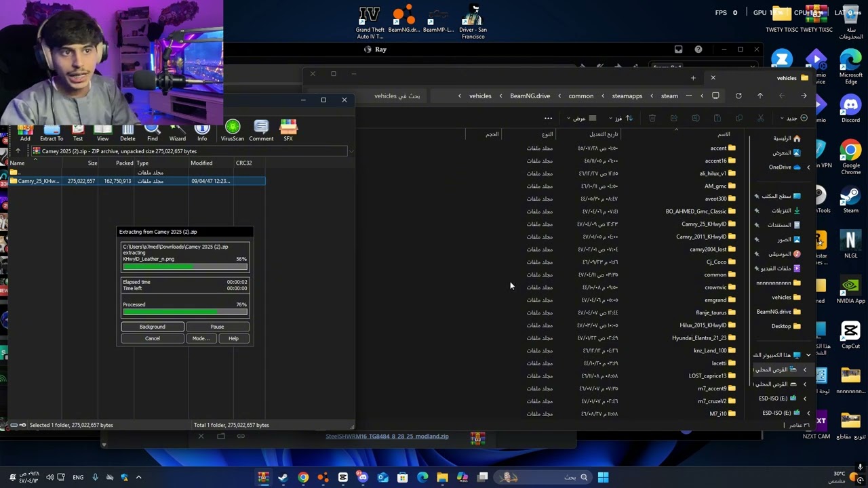868x488 pixels.
Task: Click the Add button in WinRAR toolbar
Action: [25, 132]
